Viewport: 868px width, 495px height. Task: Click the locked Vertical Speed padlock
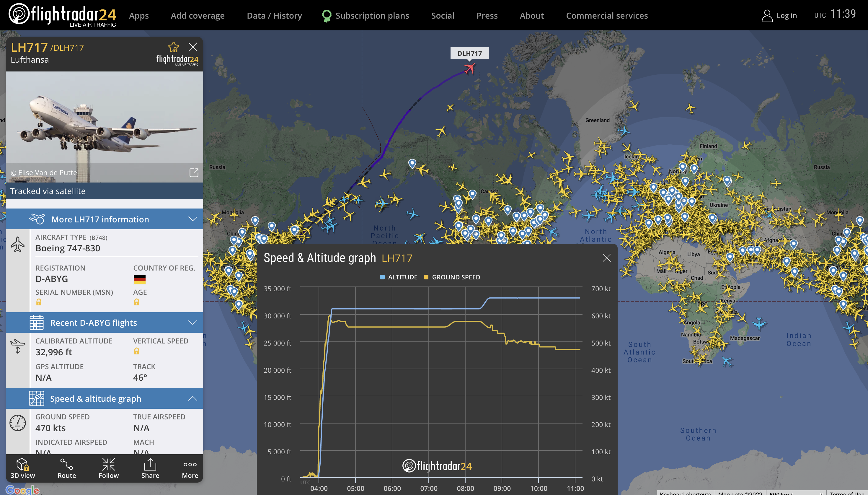pyautogui.click(x=137, y=351)
